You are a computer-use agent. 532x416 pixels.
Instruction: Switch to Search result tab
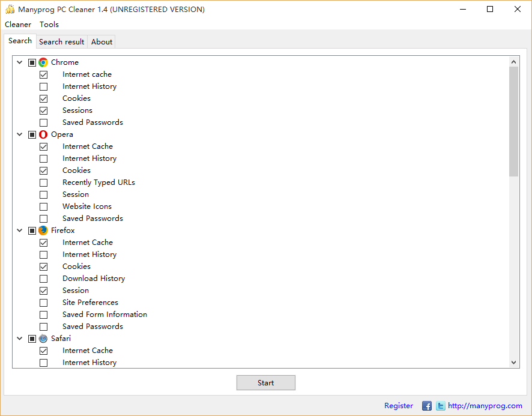click(62, 42)
